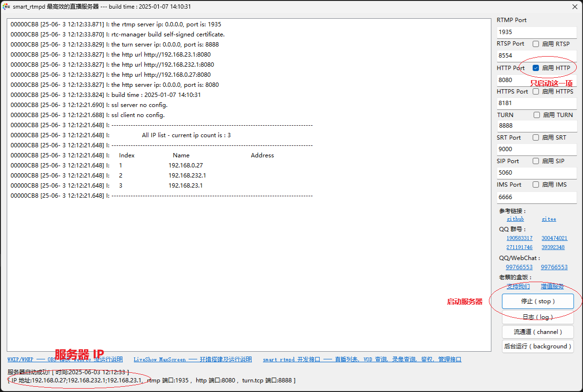Close the smart_rtmpd window
The width and height of the screenshot is (583, 392).
[x=575, y=7]
